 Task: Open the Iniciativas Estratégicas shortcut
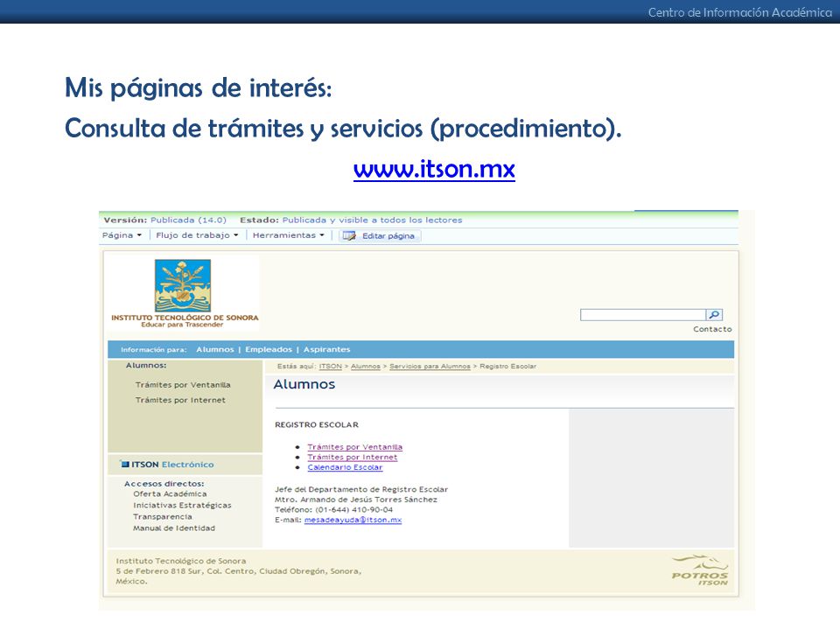tap(182, 505)
